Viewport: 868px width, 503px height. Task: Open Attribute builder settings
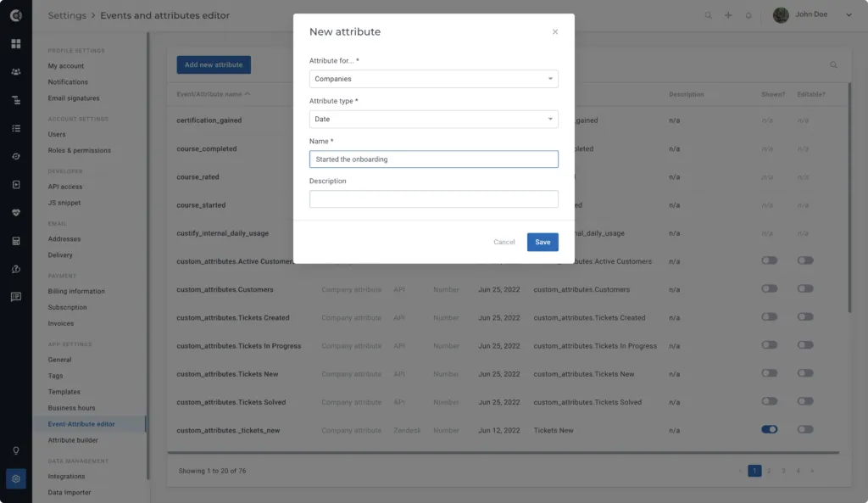coord(73,440)
